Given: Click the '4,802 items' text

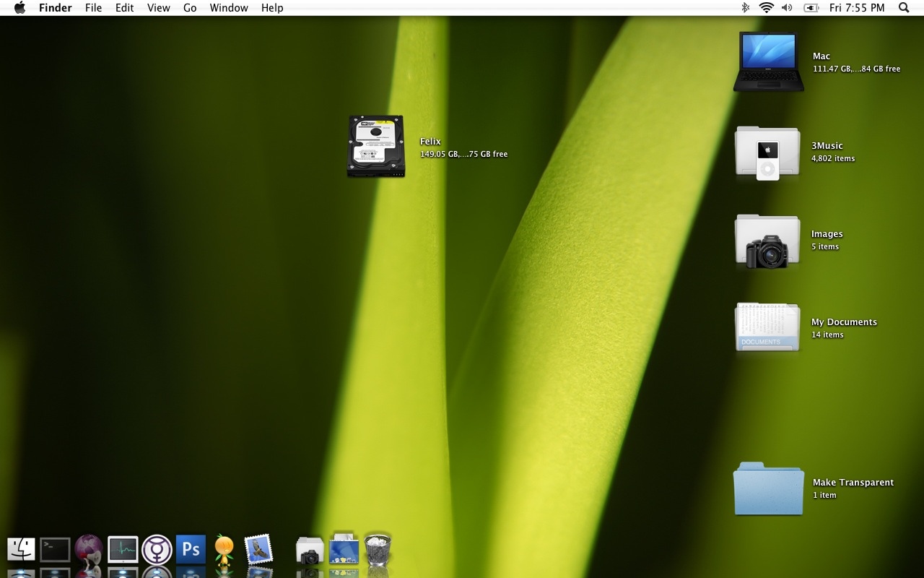Looking at the screenshot, I should click(833, 158).
